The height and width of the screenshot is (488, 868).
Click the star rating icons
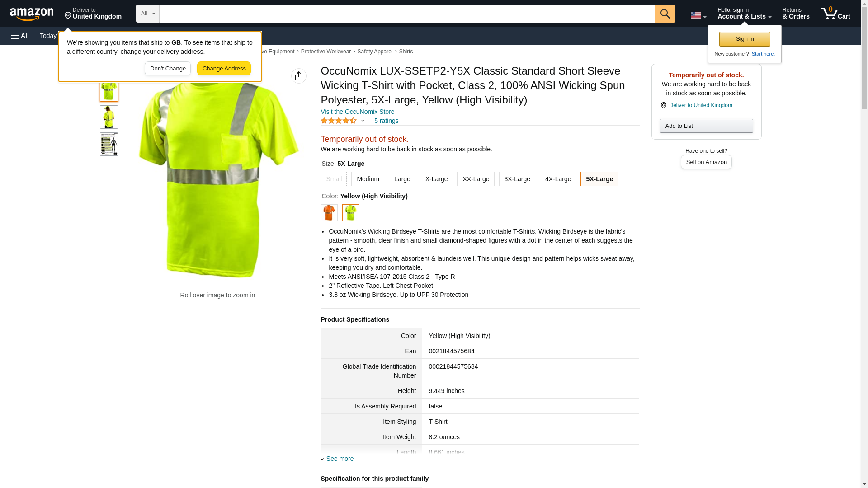(x=339, y=121)
